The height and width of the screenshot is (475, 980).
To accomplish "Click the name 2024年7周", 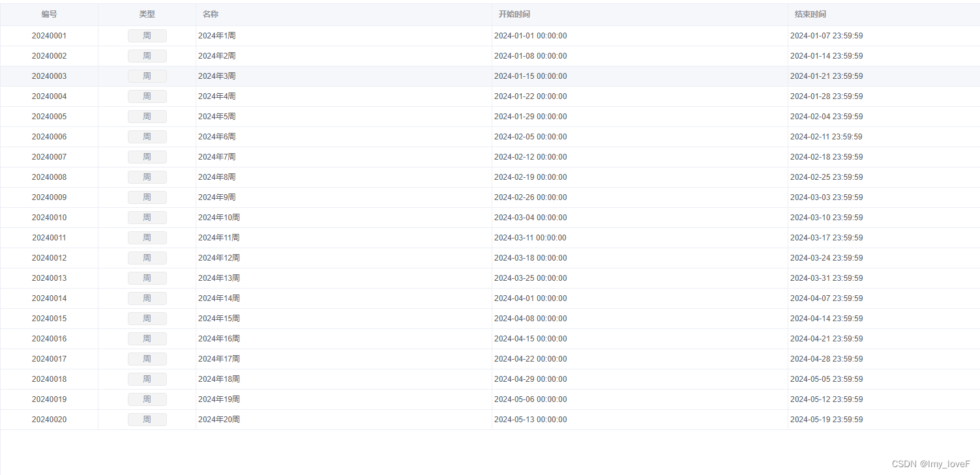I will 217,157.
